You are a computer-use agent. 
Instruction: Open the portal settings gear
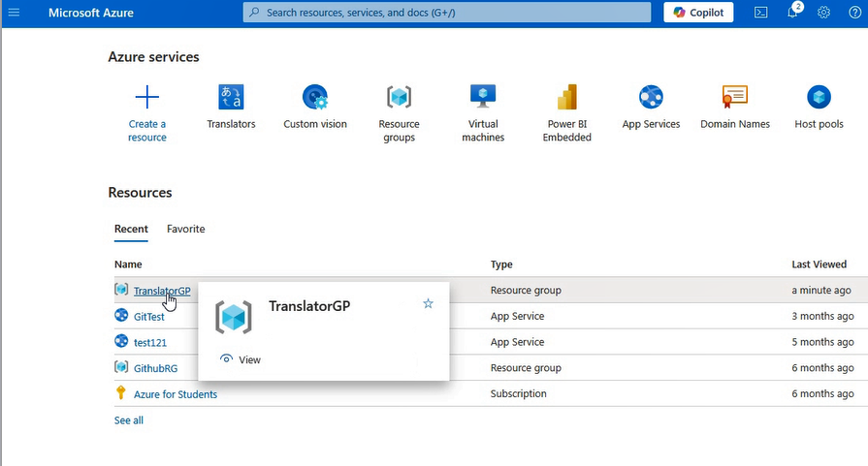tap(823, 13)
